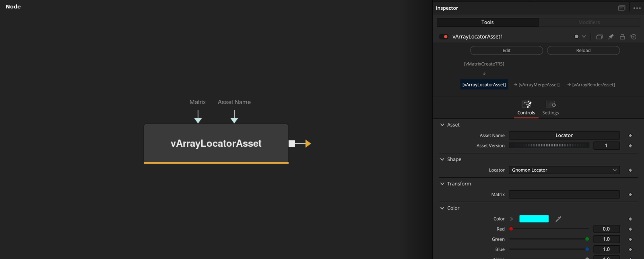Screen dimensions: 644x259
Task: Click the versions icon in tool header
Action: pos(599,37)
